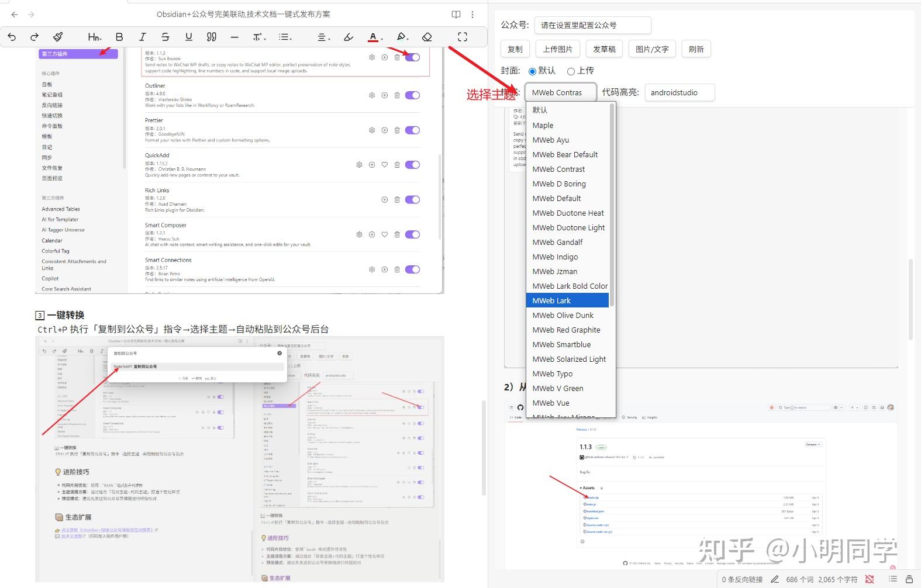
Task: Click the 发草稿 button
Action: click(x=604, y=49)
